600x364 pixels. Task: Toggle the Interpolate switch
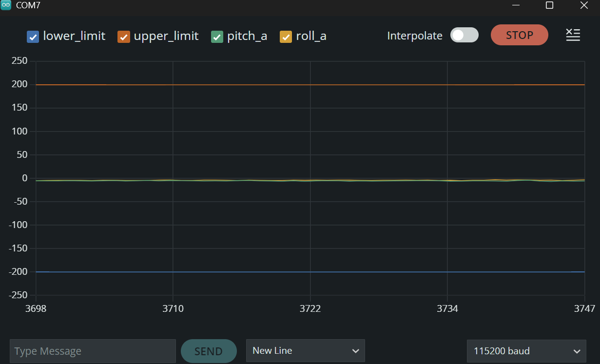point(464,35)
